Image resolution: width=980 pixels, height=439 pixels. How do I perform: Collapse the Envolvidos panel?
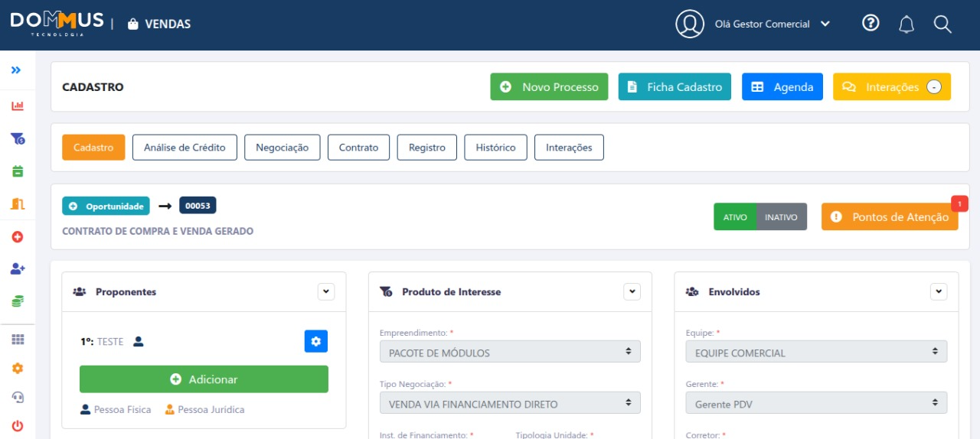click(x=939, y=291)
